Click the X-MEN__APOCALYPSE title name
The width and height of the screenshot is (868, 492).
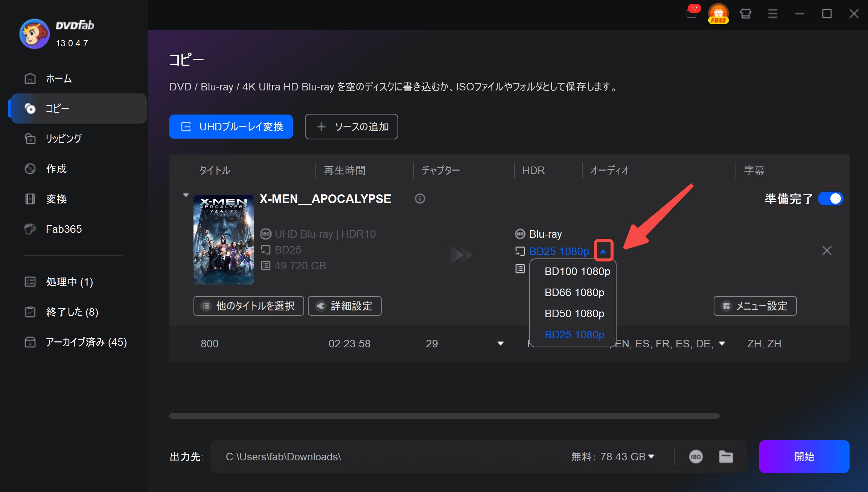click(x=325, y=199)
